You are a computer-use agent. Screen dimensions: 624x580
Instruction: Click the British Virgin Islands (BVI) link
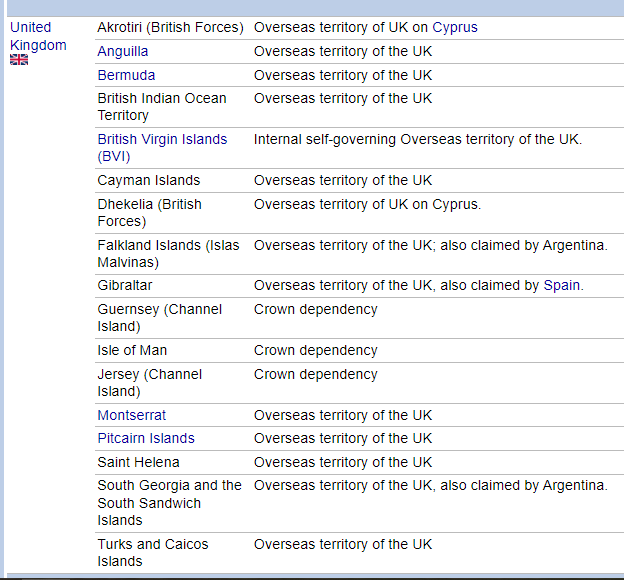click(162, 148)
